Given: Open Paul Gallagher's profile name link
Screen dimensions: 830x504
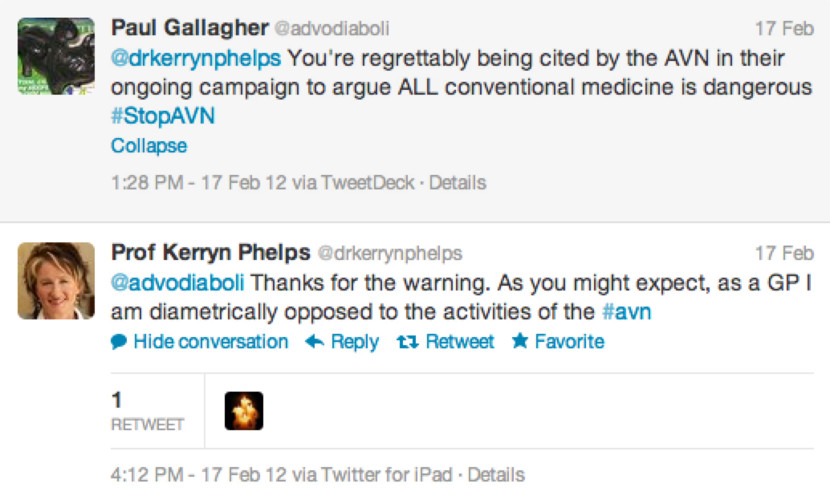Looking at the screenshot, I should tap(189, 28).
